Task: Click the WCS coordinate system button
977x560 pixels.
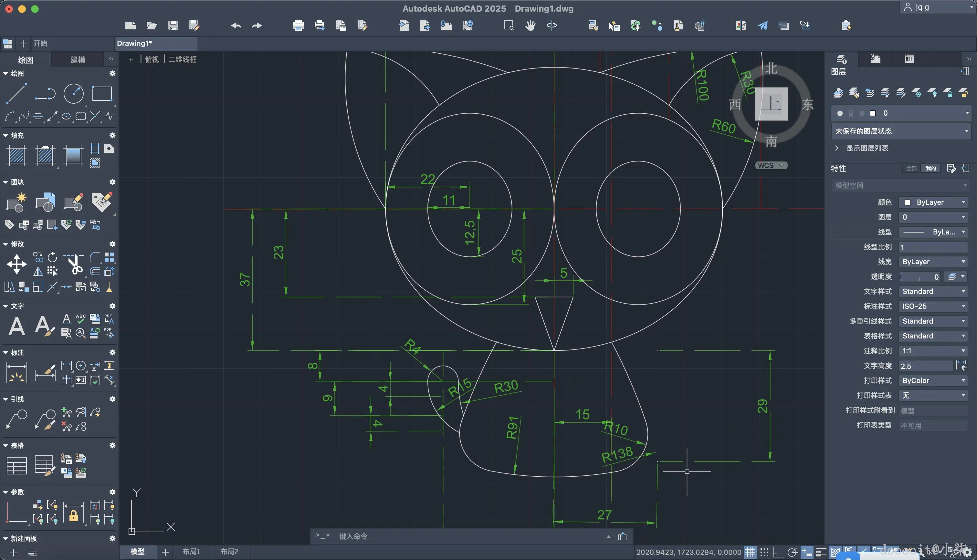Action: pos(771,165)
